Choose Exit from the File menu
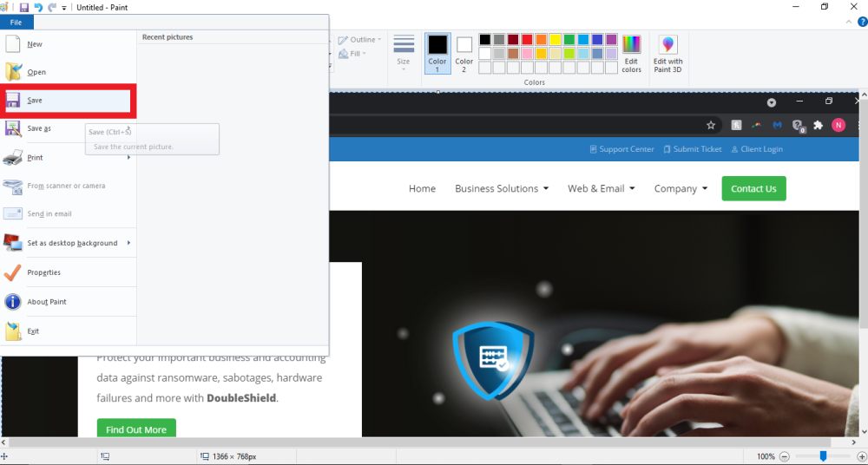The width and height of the screenshot is (868, 465). coord(33,331)
